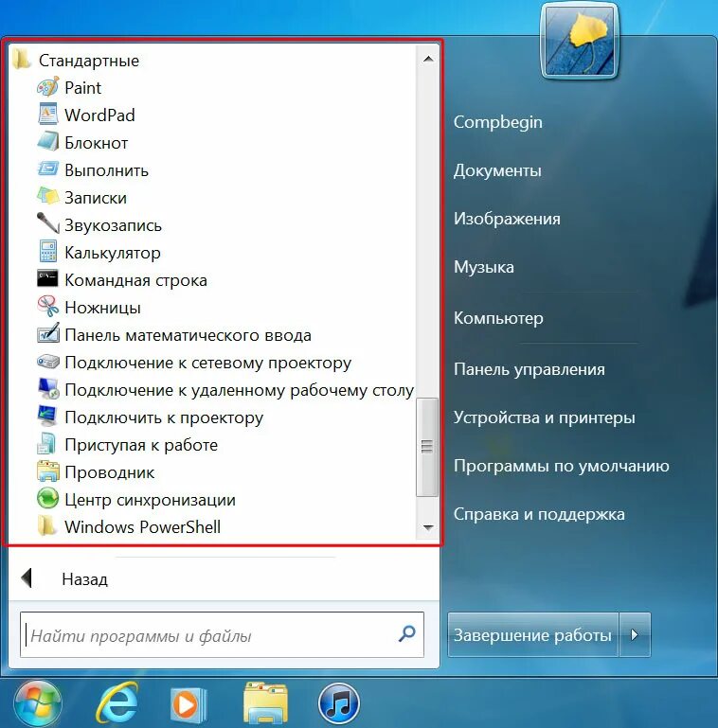Click the Блокнот text label
This screenshot has height=728, width=718.
pyautogui.click(x=96, y=143)
